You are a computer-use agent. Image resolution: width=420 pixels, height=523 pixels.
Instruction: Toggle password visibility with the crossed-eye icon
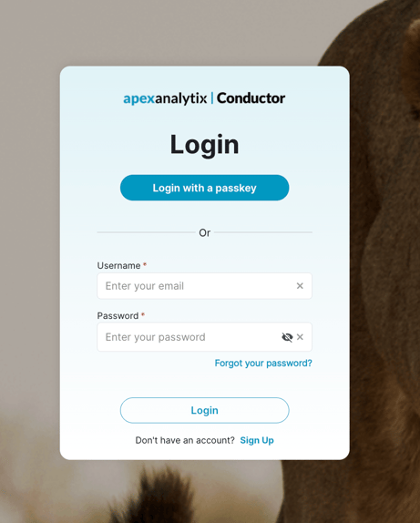pyautogui.click(x=287, y=337)
